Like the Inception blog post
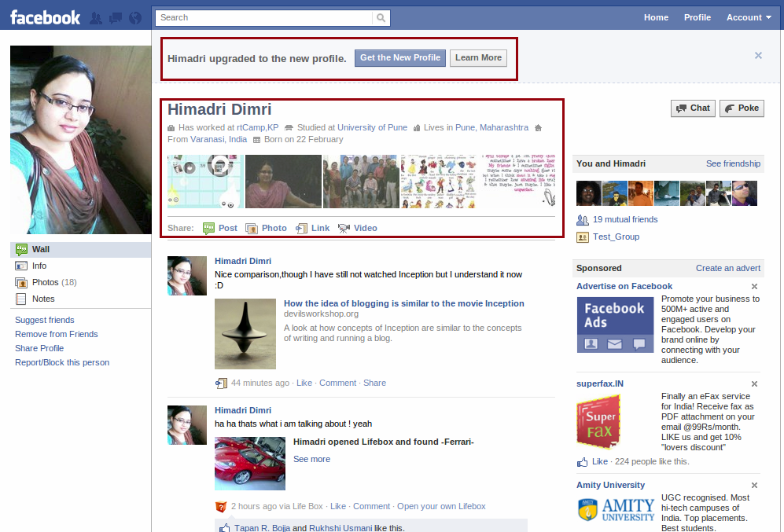This screenshot has height=532, width=784. [304, 383]
